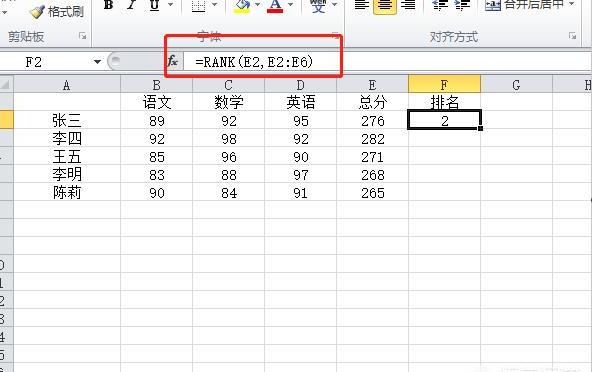592x372 pixels.
Task: Select the column F header
Action: click(444, 84)
